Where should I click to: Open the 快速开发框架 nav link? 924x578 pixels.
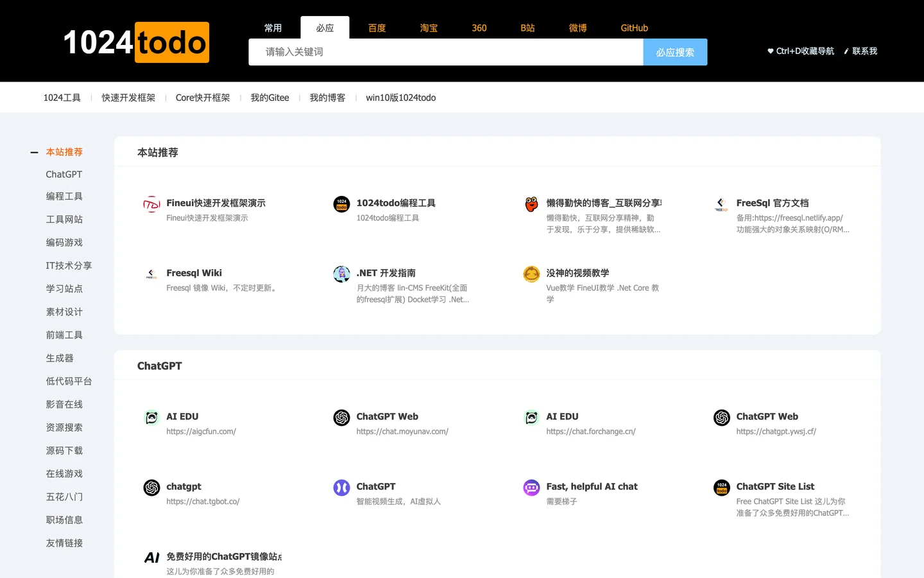[x=128, y=98]
